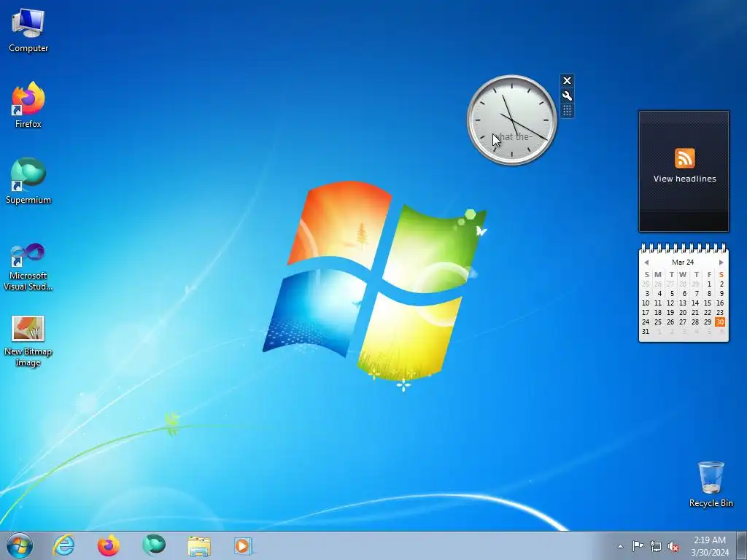Click the muted volume tray icon

[673, 546]
